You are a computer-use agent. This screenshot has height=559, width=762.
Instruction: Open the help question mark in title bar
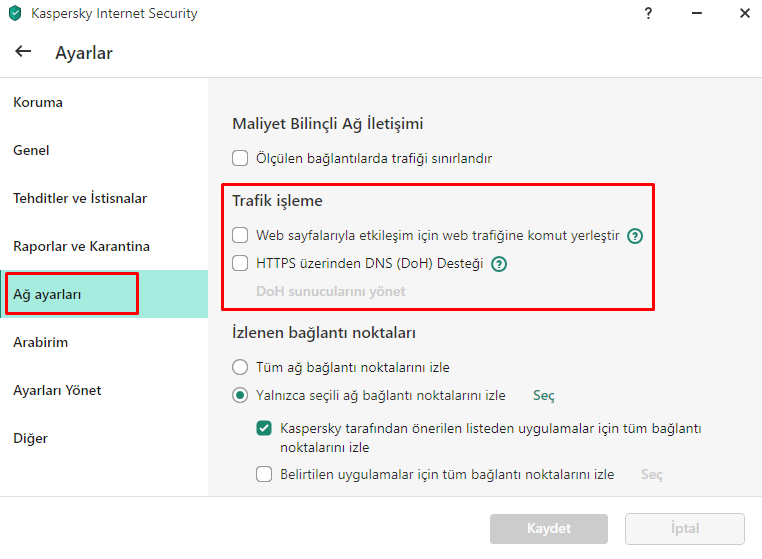click(648, 13)
